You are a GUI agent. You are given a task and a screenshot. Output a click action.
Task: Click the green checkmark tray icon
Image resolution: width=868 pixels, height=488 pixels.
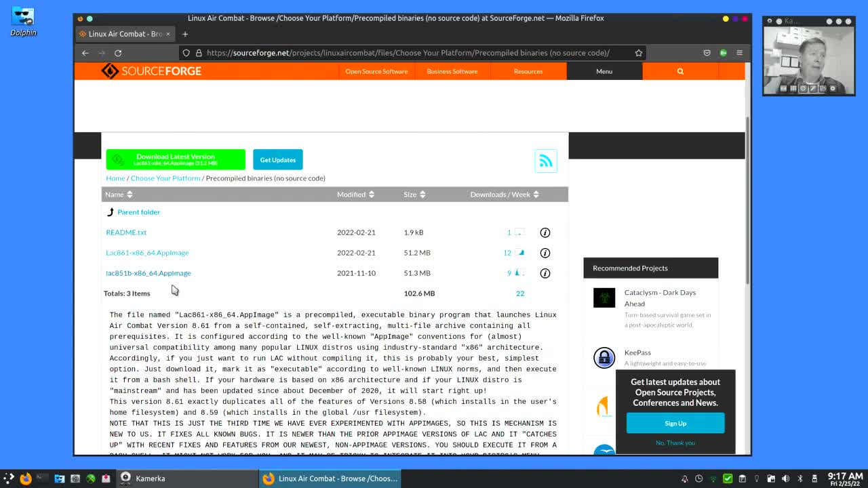tap(728, 479)
